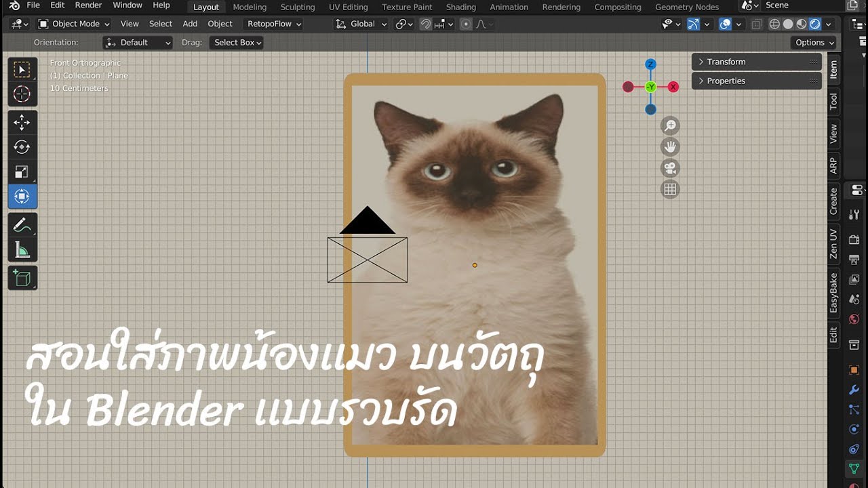Open editor type selector button
Viewport: 868px width, 488px height.
[x=20, y=24]
